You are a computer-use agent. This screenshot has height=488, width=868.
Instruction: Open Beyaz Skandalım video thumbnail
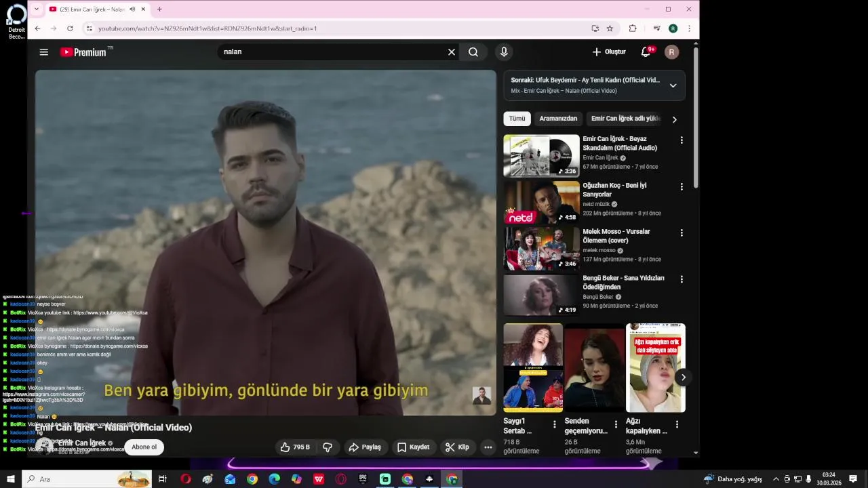tap(541, 155)
